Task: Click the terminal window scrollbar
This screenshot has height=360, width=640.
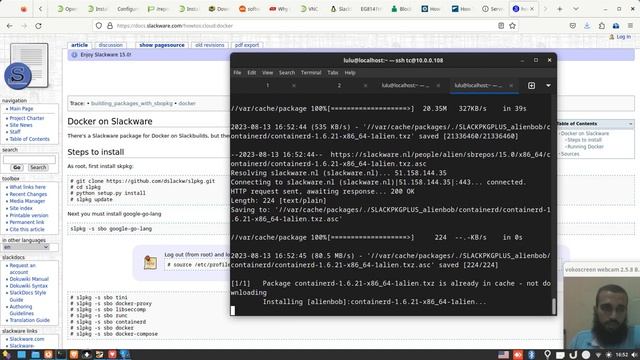Action: pyautogui.click(x=553, y=306)
